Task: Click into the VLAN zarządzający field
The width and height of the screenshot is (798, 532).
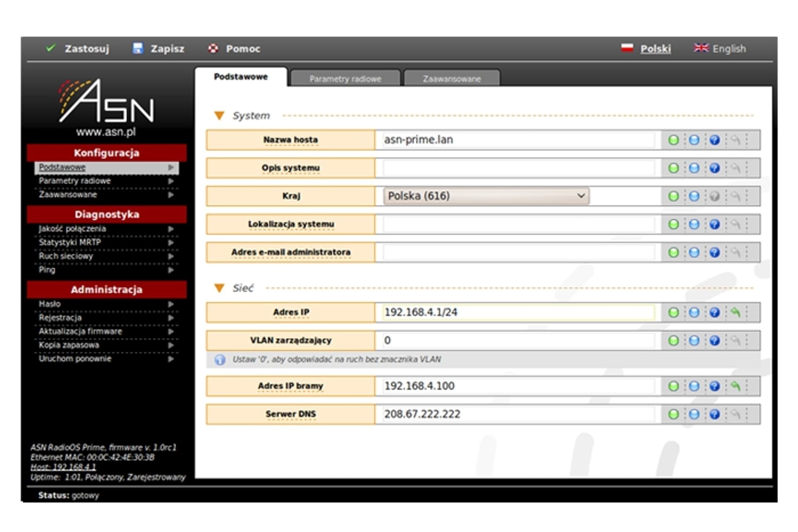Action: tap(518, 341)
